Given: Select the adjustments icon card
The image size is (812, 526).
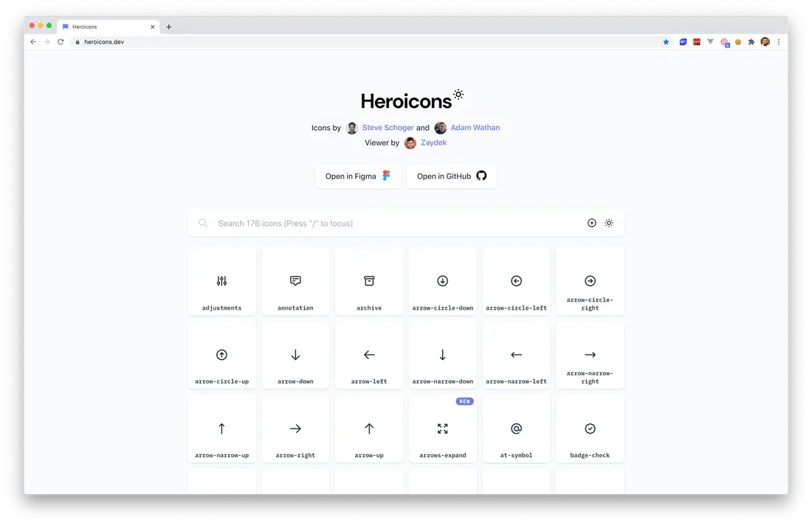Looking at the screenshot, I should [x=221, y=281].
